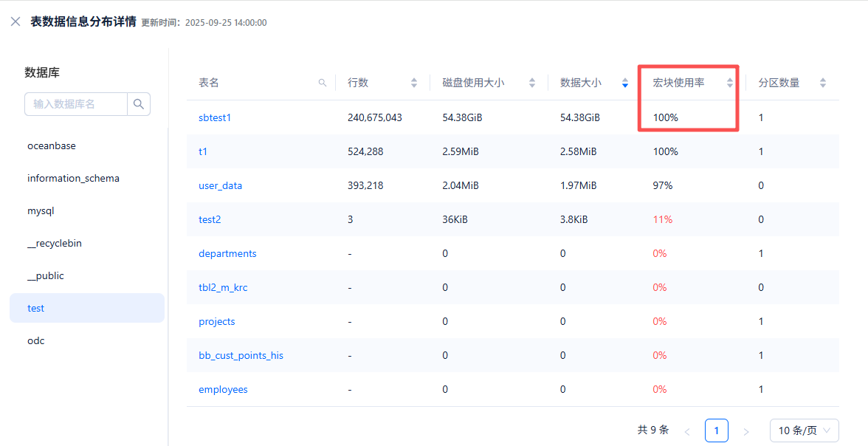The image size is (868, 446).
Task: Sort by 行数 column sort icon
Action: (x=414, y=83)
